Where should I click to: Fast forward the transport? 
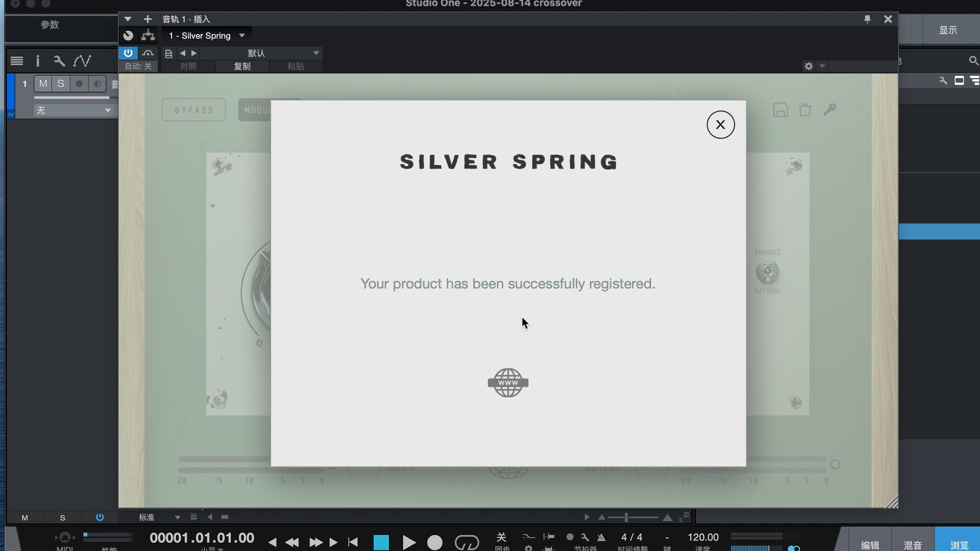pyautogui.click(x=315, y=542)
